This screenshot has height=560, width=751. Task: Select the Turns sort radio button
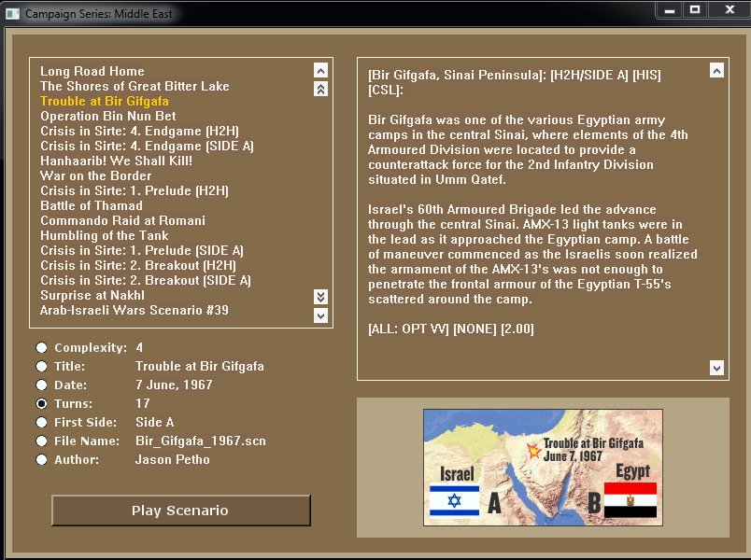[x=42, y=403]
